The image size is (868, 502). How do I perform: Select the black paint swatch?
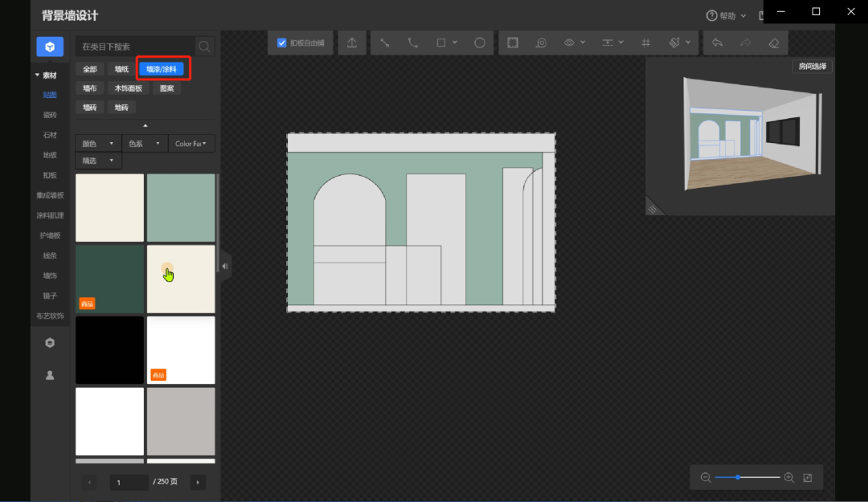(x=109, y=350)
